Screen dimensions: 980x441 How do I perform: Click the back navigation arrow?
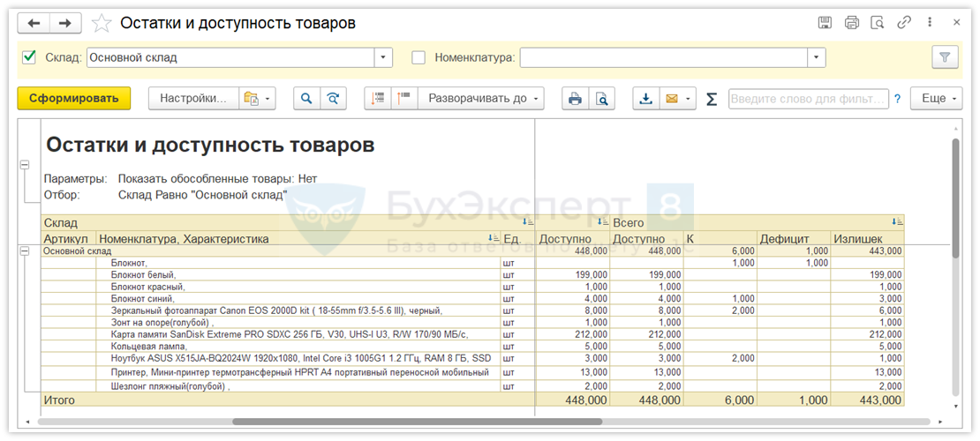click(x=34, y=23)
